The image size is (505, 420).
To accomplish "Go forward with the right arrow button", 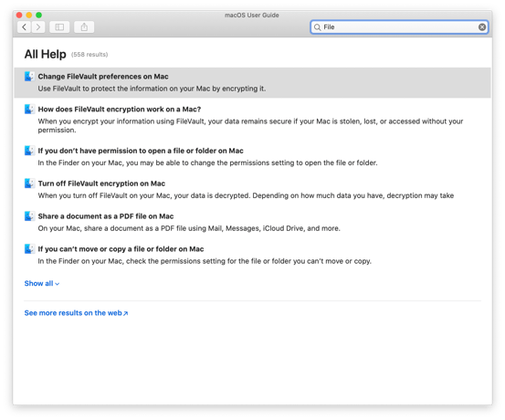I will click(x=38, y=27).
